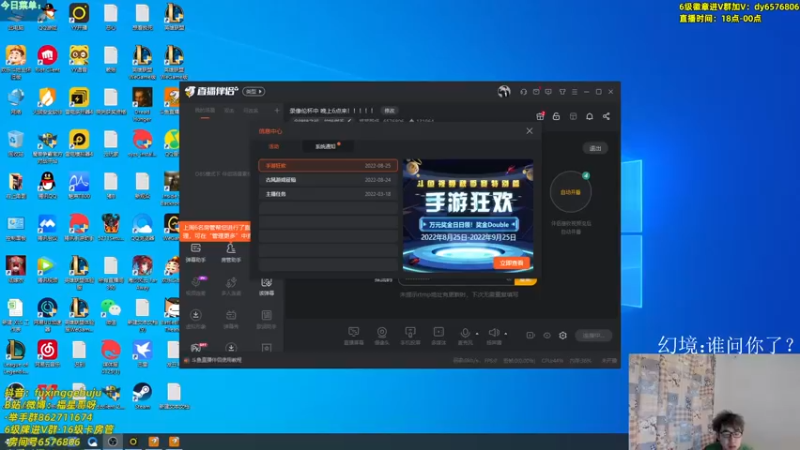This screenshot has height=450, width=800.
Task: Open the notification bell icon
Action: pos(590,116)
